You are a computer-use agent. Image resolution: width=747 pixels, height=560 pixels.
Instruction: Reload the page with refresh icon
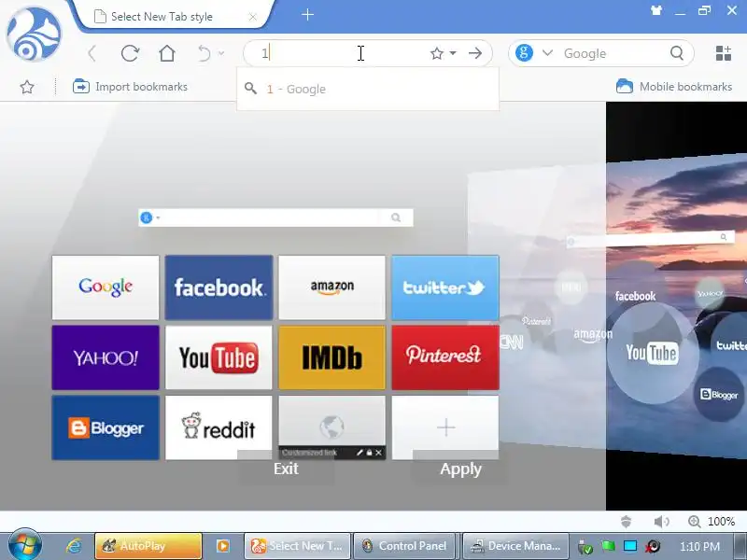tap(130, 53)
